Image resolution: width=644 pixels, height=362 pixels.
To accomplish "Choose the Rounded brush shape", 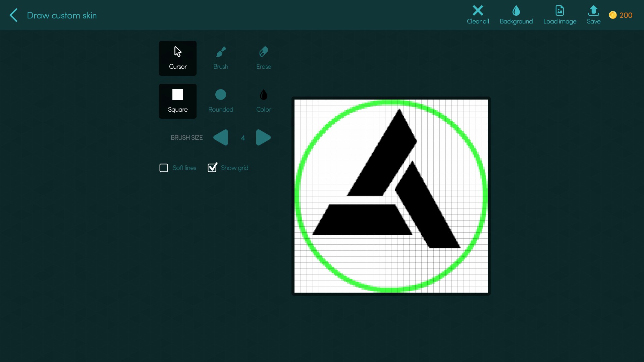I will 221,101.
